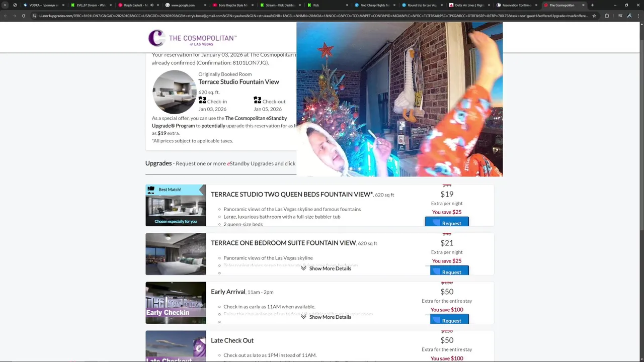644x362 pixels.
Task: Close the EVG_67 Stream tab
Action: point(110,5)
